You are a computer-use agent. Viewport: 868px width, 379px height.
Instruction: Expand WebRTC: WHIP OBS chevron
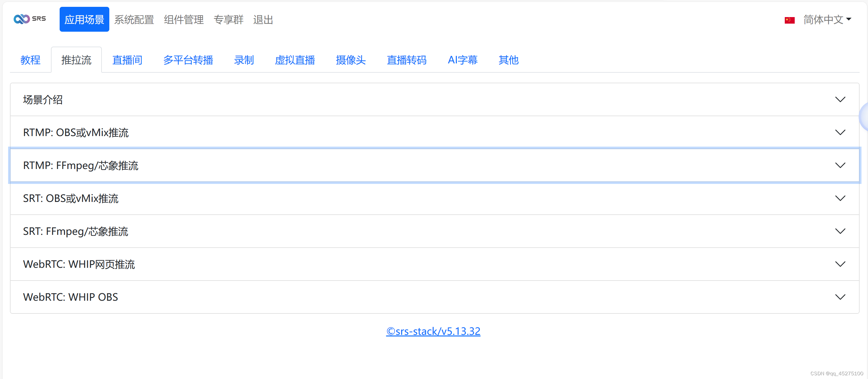click(x=840, y=297)
